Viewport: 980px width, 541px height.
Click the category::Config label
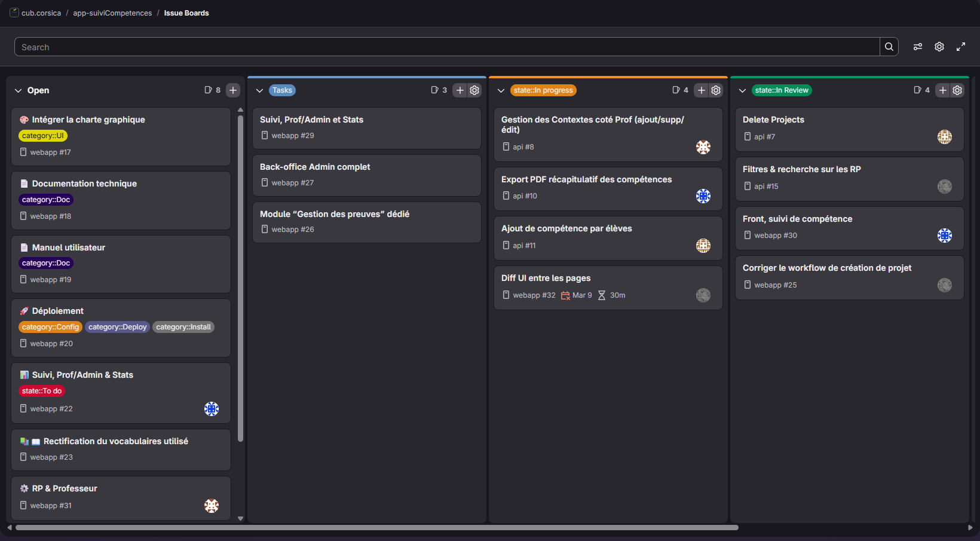click(50, 327)
